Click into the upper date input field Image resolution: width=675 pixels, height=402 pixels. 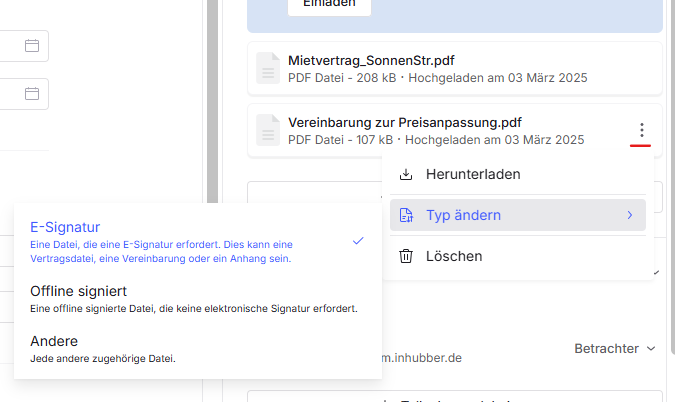10,46
